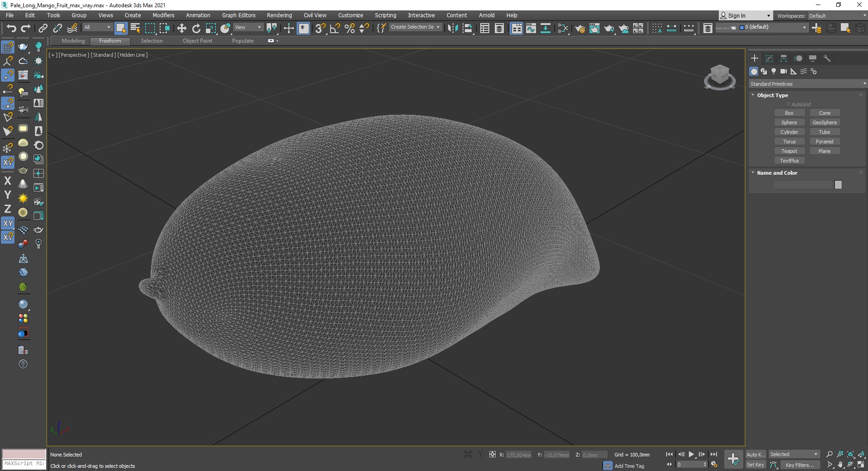This screenshot has width=868, height=471.
Task: Create a Box primitive
Action: tap(789, 113)
